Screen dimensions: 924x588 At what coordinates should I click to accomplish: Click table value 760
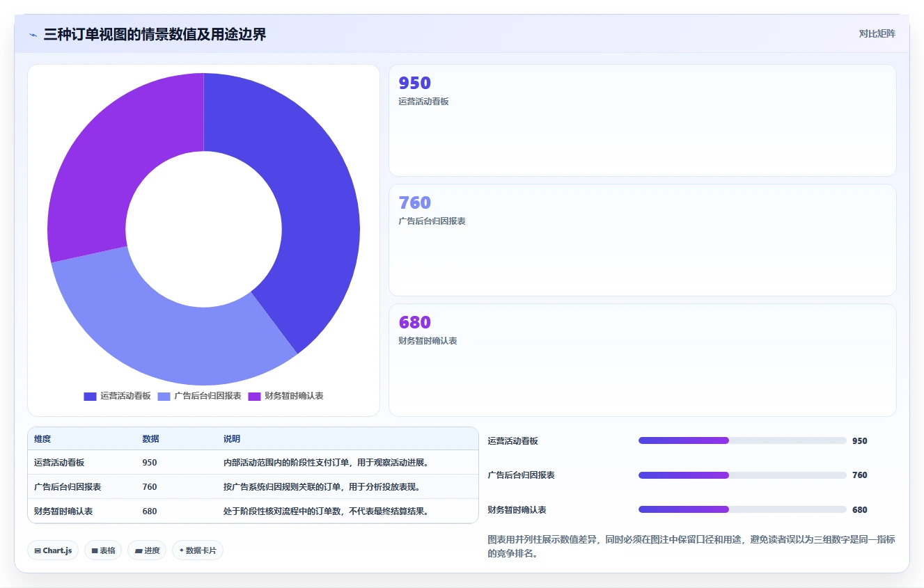[150, 486]
